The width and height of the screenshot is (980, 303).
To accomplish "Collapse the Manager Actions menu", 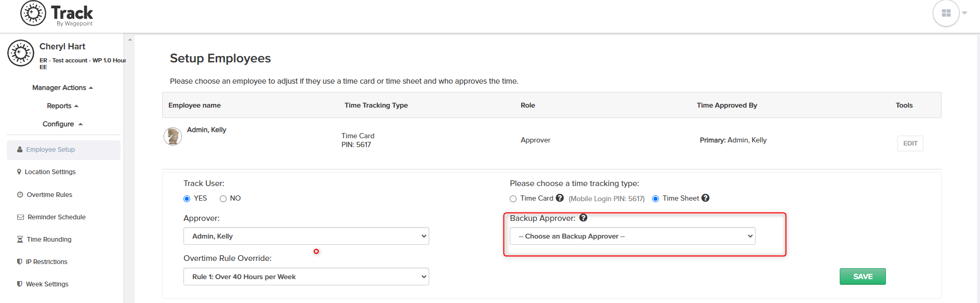I will pos(62,88).
